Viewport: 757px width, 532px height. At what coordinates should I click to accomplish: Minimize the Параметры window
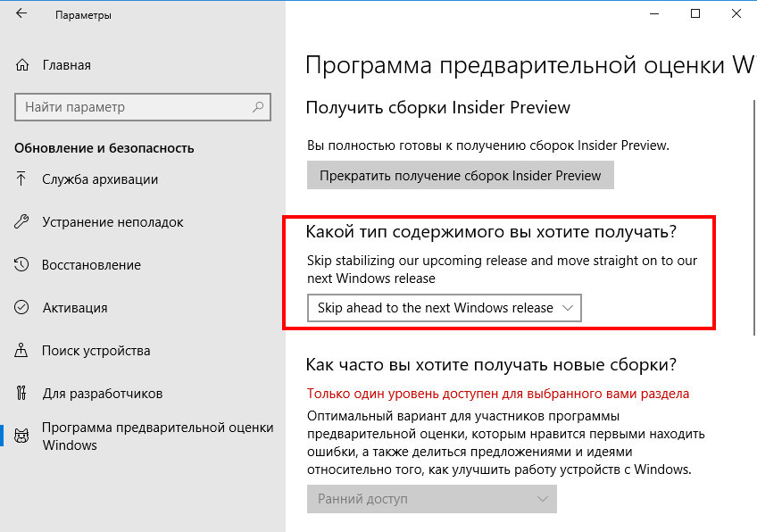pyautogui.click(x=654, y=13)
